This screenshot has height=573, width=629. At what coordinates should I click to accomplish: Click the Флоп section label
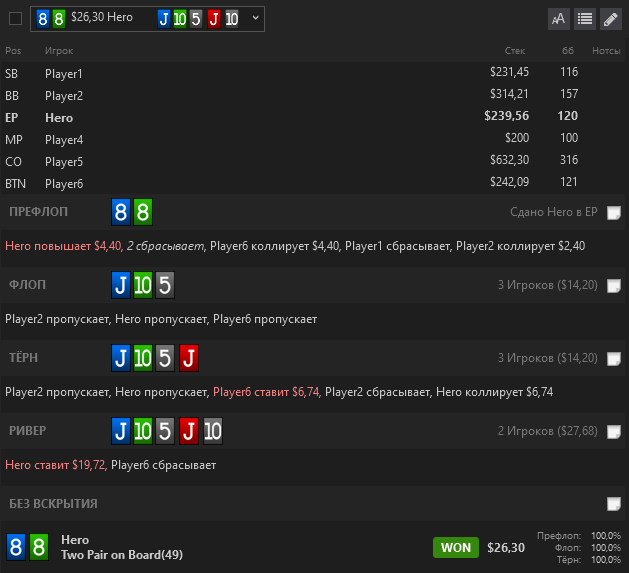pos(27,285)
